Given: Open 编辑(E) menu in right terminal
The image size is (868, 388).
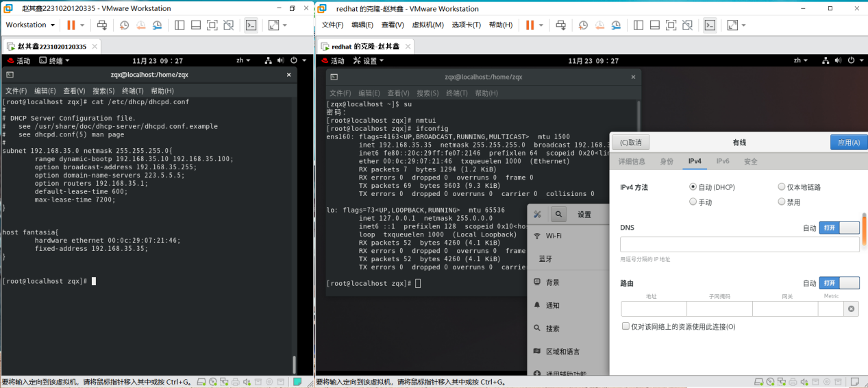Looking at the screenshot, I should click(x=369, y=93).
